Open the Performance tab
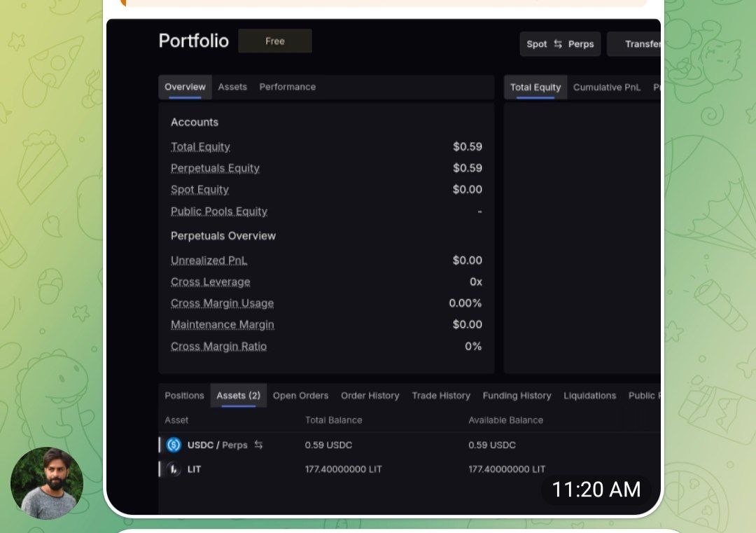 288,87
